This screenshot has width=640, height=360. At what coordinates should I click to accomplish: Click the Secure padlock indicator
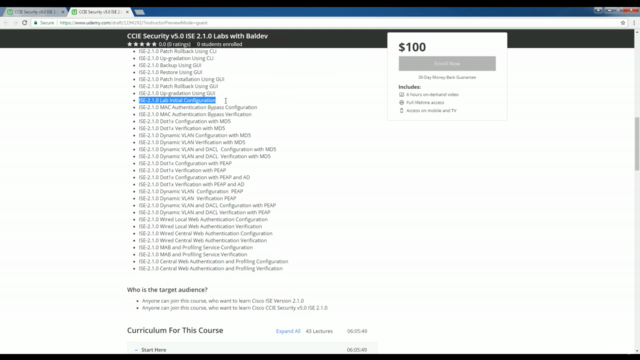pyautogui.click(x=44, y=23)
